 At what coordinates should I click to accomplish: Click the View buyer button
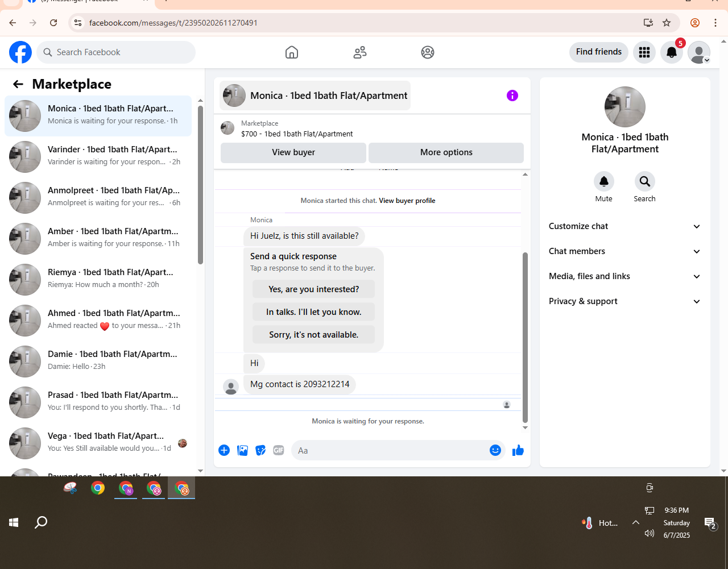point(293,152)
